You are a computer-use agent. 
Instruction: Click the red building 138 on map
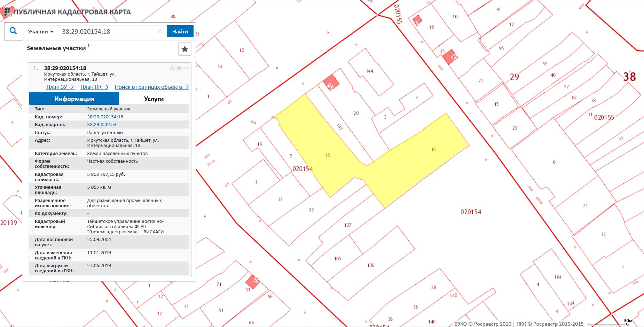point(331,84)
